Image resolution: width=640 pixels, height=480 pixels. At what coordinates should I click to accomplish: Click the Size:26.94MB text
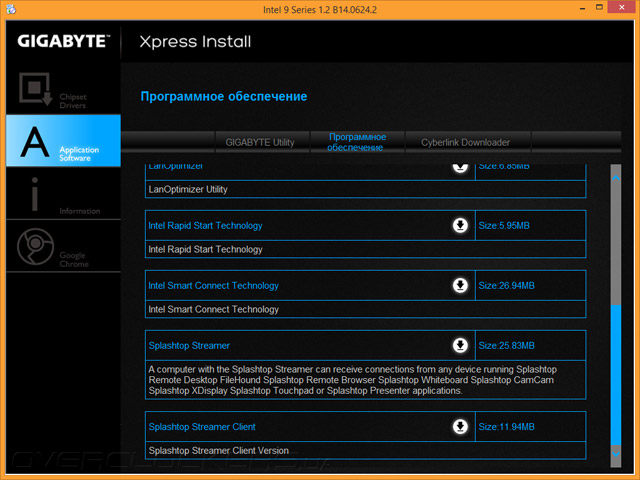click(x=507, y=286)
